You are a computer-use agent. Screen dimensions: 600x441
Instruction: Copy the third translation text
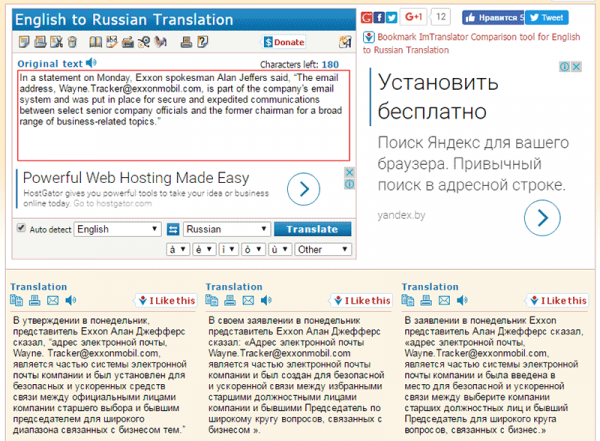[x=408, y=301]
